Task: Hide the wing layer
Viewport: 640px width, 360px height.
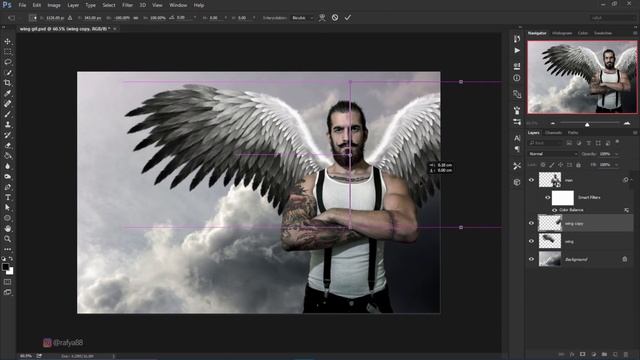Action: pyautogui.click(x=531, y=241)
